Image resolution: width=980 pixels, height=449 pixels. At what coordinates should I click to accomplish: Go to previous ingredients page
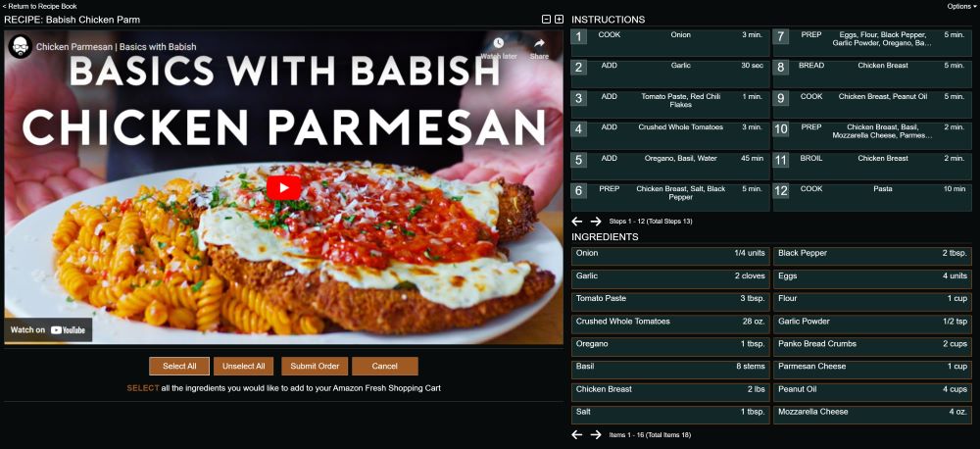[577, 434]
